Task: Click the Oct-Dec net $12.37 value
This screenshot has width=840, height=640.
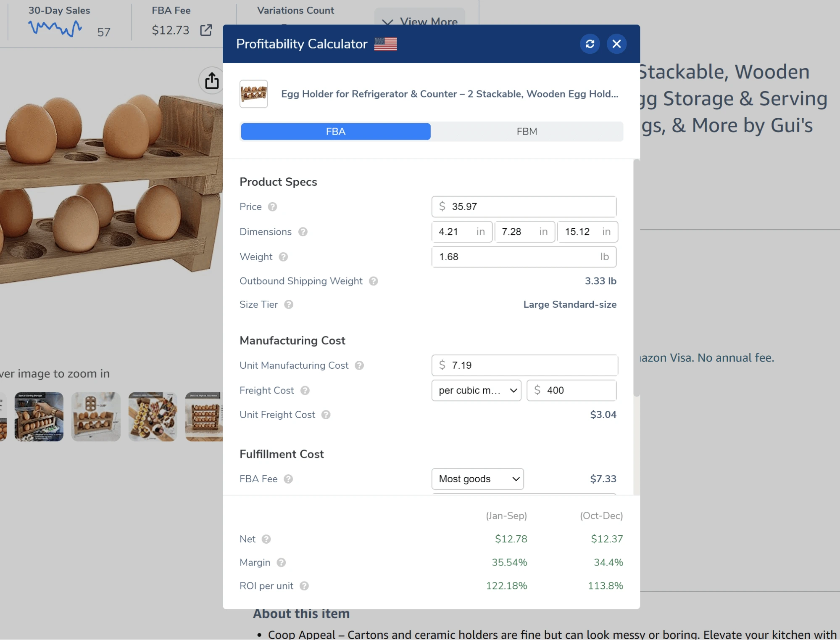Action: (606, 539)
